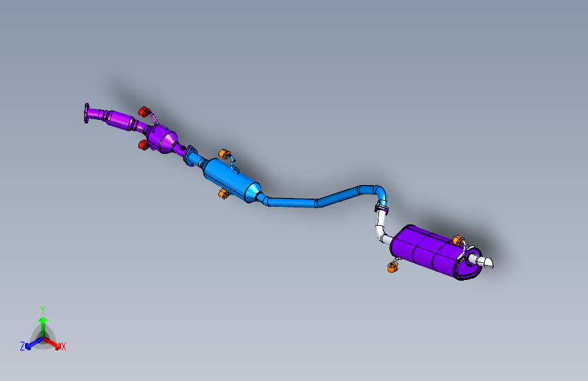588x381 pixels.
Task: Select the pipe clamp joining blue and white pipes
Action: coord(381,207)
